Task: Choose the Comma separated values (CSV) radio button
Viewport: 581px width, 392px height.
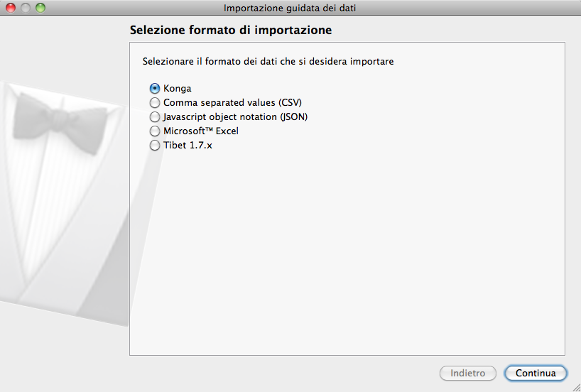Action: [x=155, y=103]
